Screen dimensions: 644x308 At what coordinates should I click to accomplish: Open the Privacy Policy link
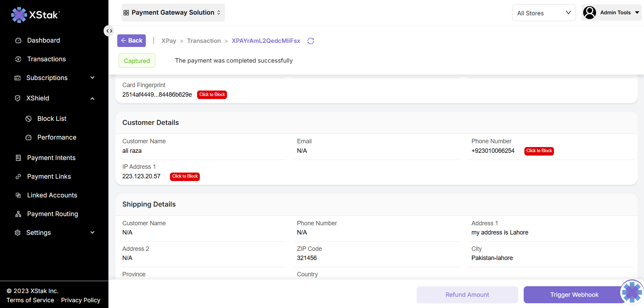pos(81,300)
